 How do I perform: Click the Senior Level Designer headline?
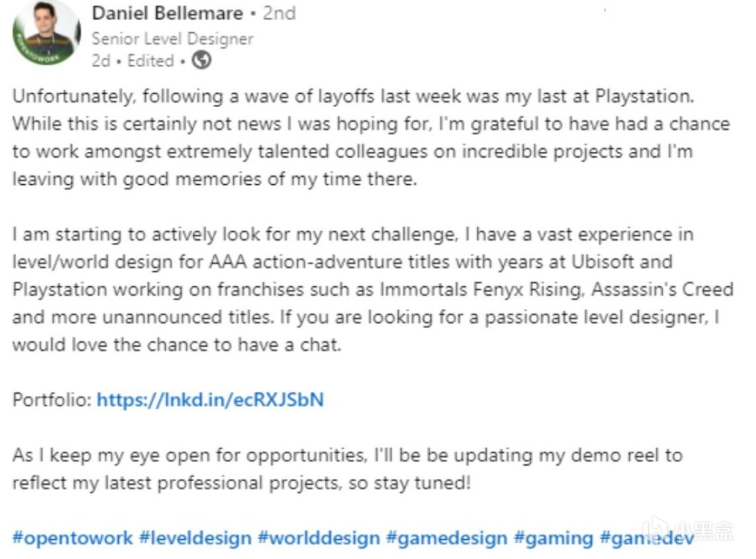click(x=172, y=39)
